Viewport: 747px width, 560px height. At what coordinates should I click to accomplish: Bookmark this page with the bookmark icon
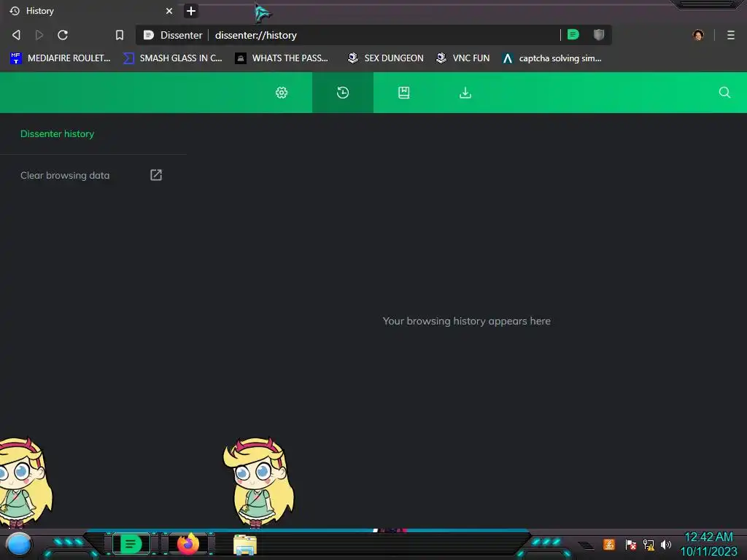120,35
